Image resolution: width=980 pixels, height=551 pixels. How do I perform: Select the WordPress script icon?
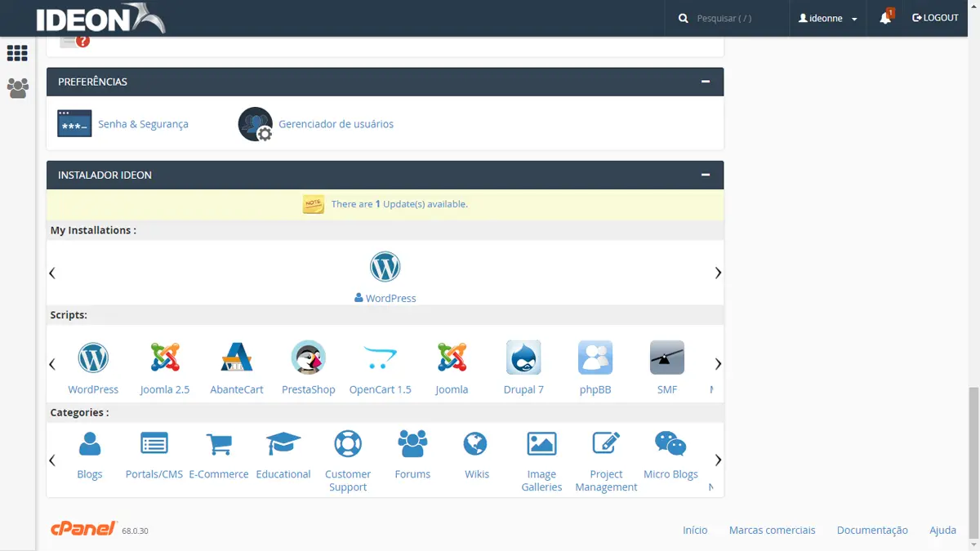click(93, 358)
